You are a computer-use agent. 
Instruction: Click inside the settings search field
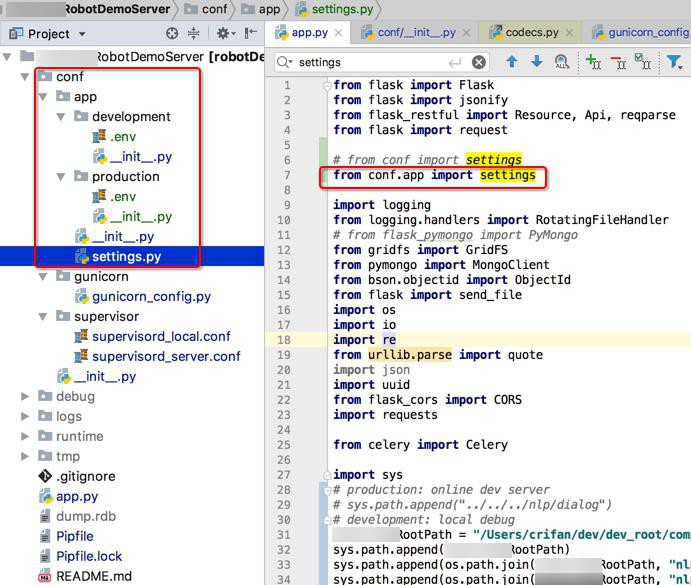point(370,62)
